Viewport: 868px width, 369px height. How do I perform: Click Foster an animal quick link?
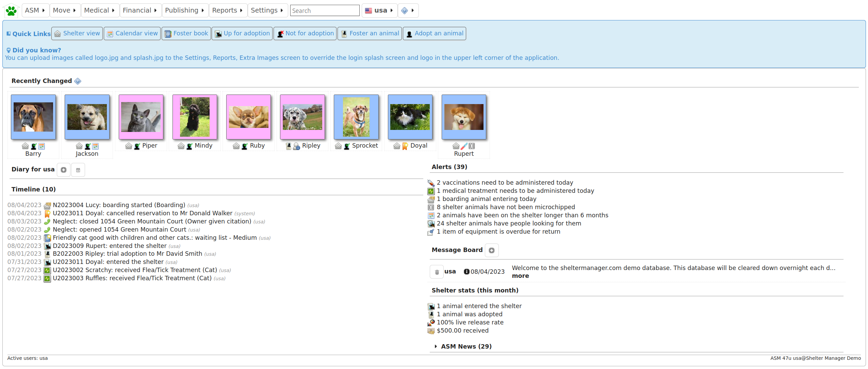[370, 34]
